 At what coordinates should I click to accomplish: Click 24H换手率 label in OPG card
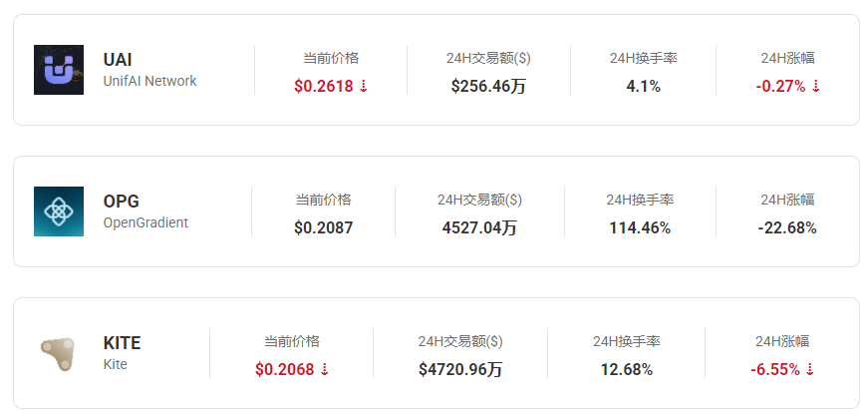tap(640, 200)
